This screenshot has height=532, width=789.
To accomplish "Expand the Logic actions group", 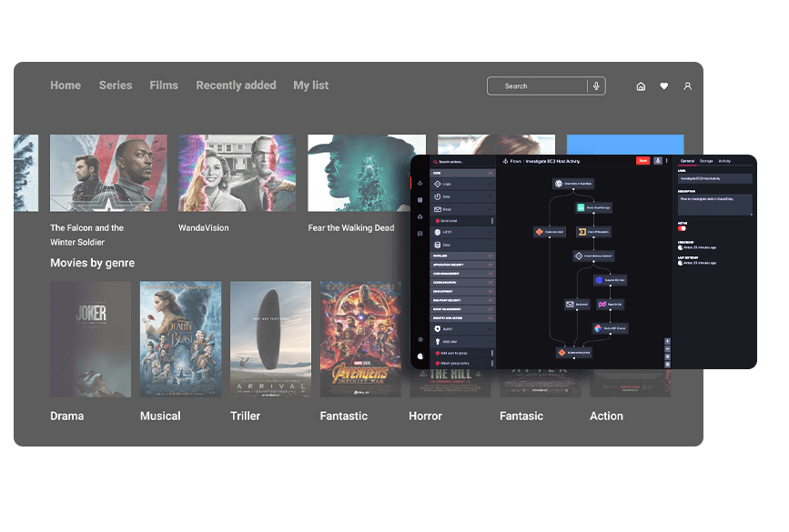I will pyautogui.click(x=462, y=184).
